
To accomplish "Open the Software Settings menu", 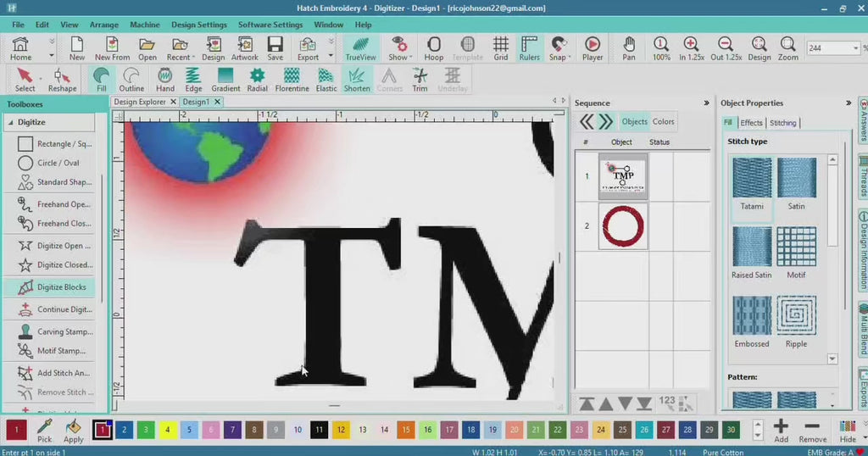I will click(270, 25).
